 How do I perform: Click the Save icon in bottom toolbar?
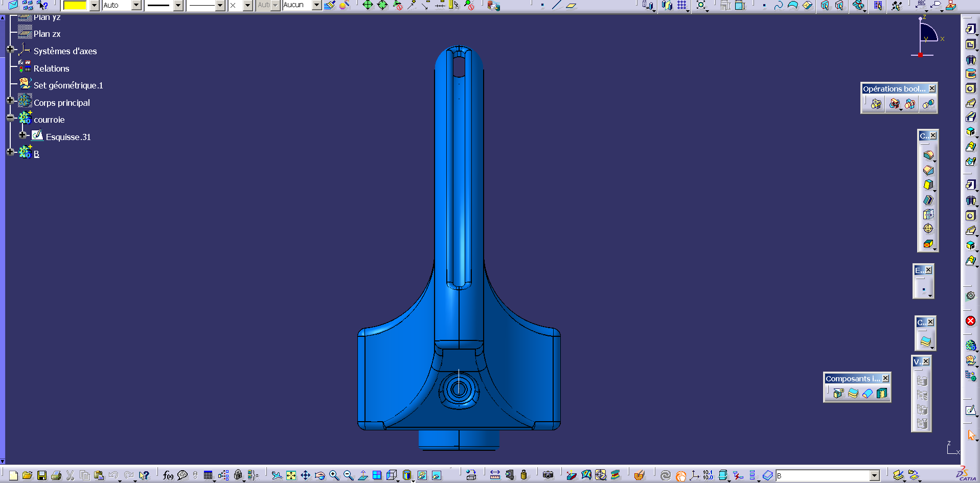click(42, 475)
